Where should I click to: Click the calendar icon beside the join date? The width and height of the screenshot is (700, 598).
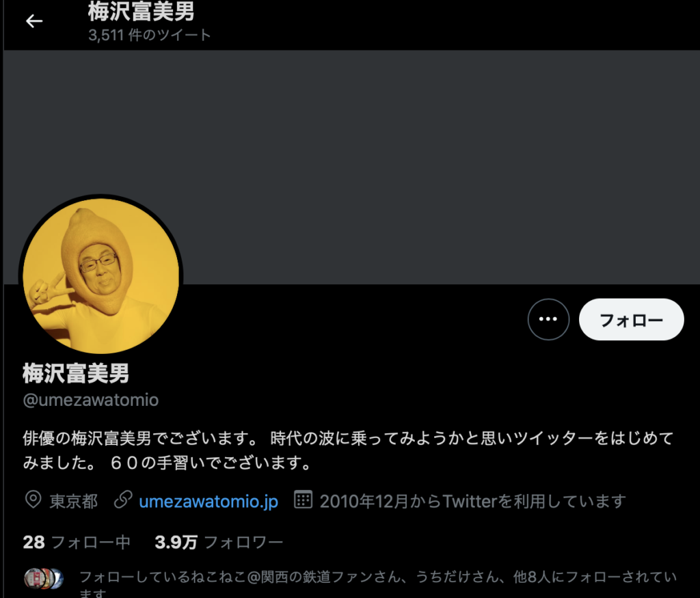303,500
